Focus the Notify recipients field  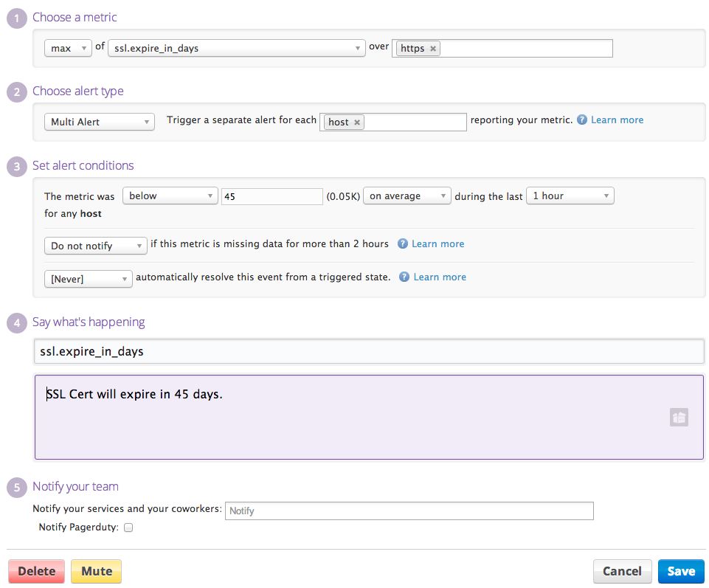pos(409,511)
